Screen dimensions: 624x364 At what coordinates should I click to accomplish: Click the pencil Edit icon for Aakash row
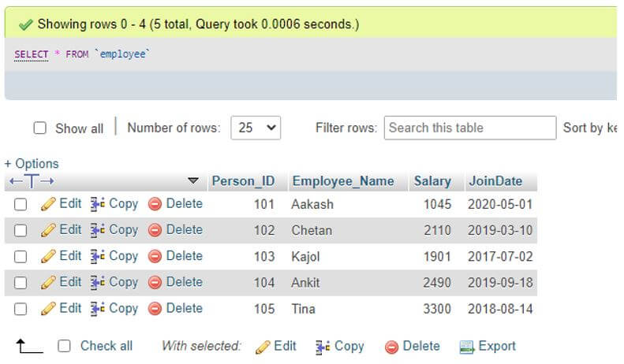click(48, 204)
